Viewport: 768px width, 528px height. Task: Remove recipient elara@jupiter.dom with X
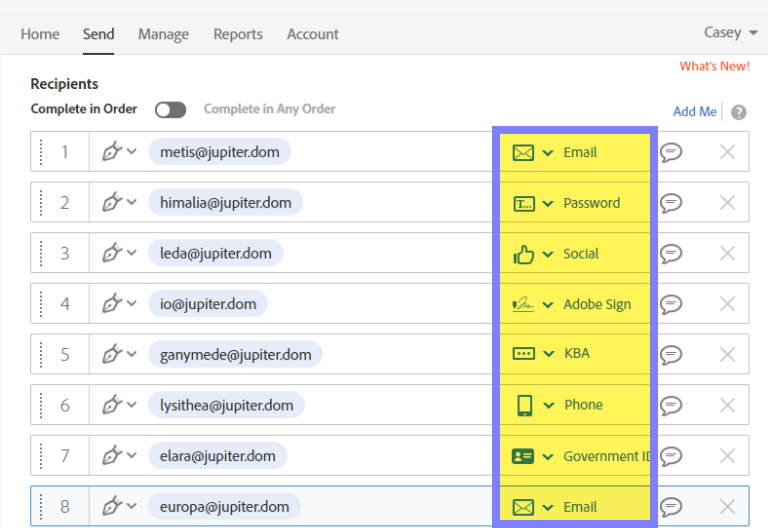pyautogui.click(x=727, y=456)
